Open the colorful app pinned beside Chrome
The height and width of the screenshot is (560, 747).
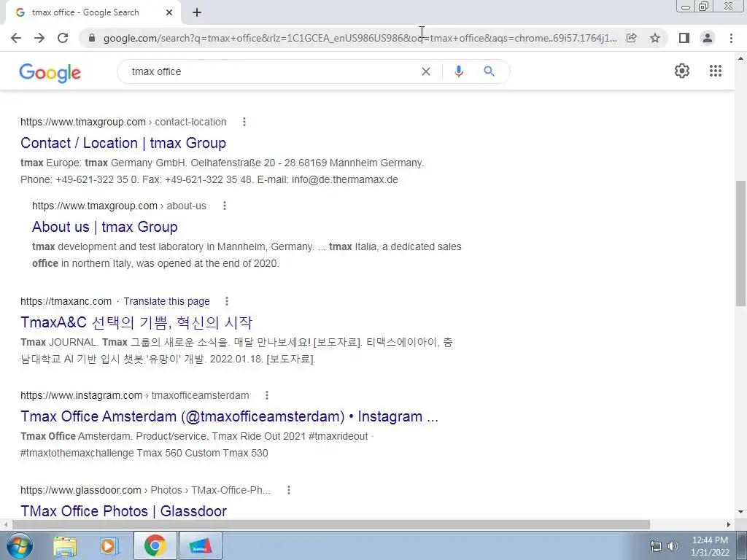click(200, 545)
